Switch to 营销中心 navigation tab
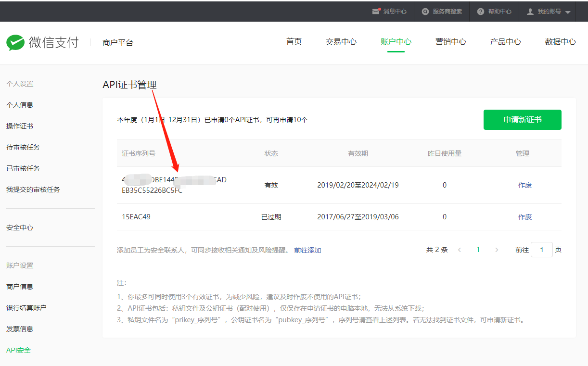 pos(451,42)
